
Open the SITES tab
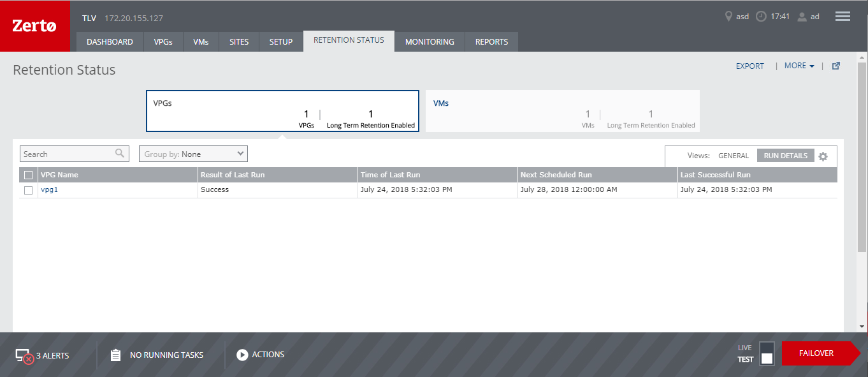239,41
